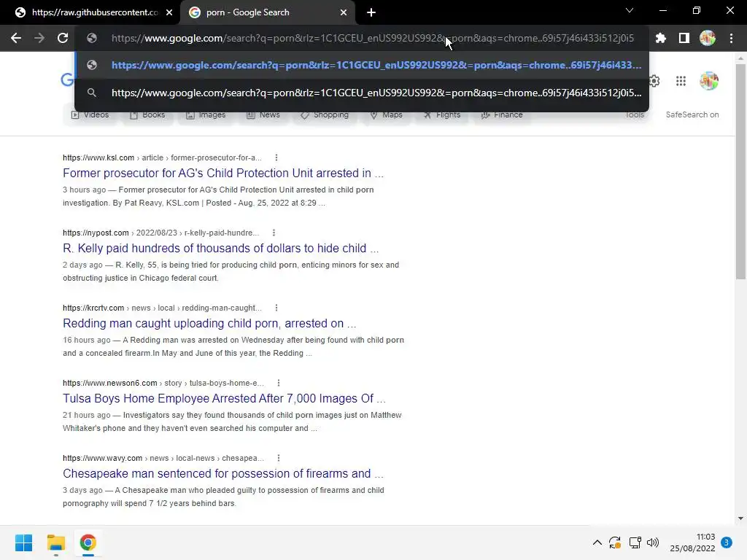Close the porn - Google Search tab

click(343, 12)
